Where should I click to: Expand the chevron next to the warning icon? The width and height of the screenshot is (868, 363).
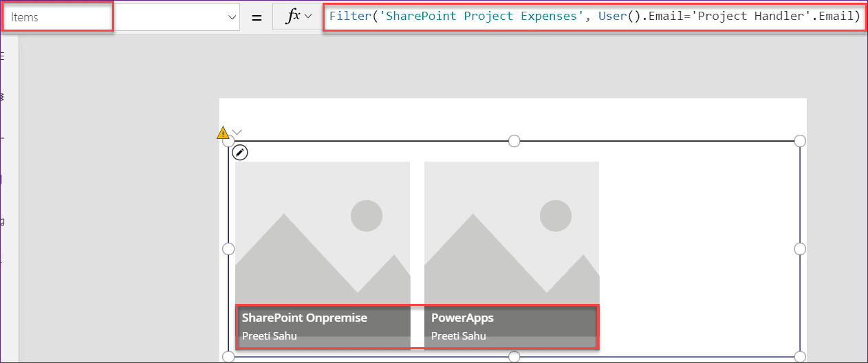(237, 132)
